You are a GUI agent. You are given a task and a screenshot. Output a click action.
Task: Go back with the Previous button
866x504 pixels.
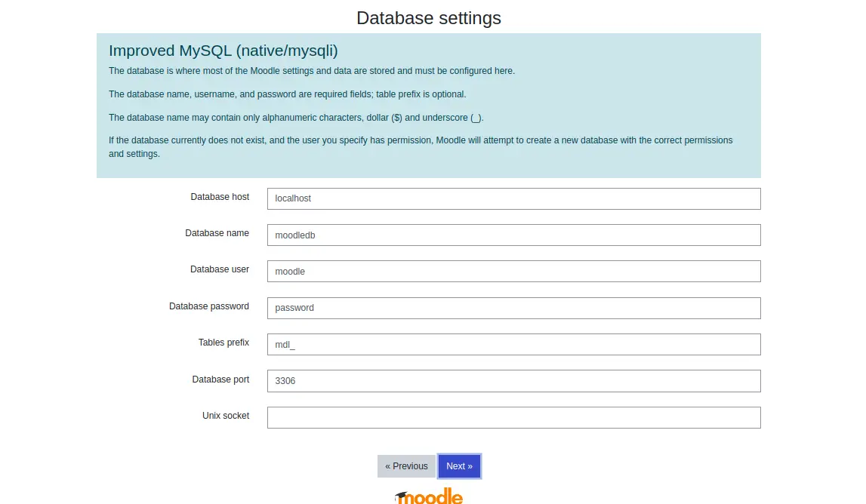406,466
